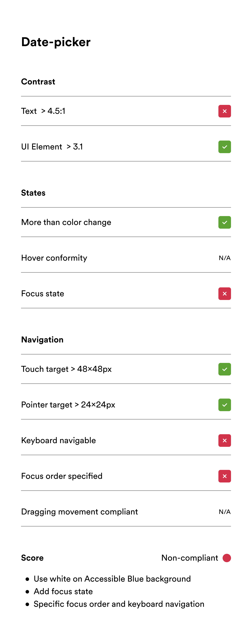252x644 pixels.
Task: Click the Non-compliant score text
Action: click(190, 558)
